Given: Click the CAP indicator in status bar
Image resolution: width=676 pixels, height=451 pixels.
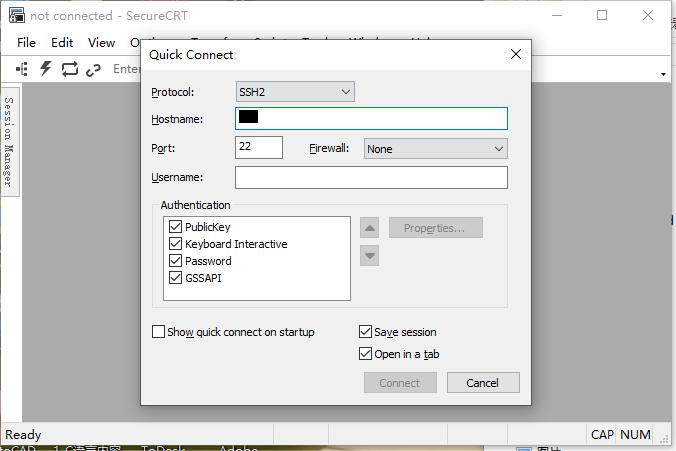Looking at the screenshot, I should click(602, 435).
